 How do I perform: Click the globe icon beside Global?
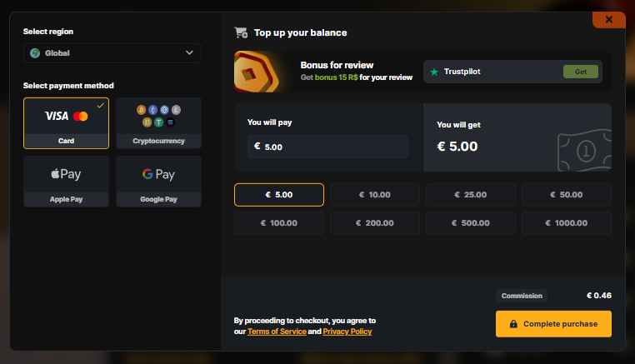click(35, 53)
